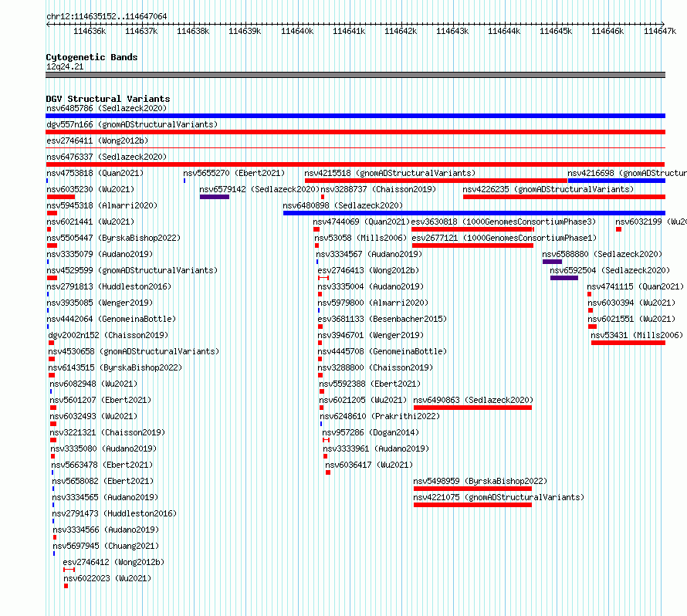Screen dimensions: 687x616
Task: Click nsv6021551 (Wu2021) label
Action: coord(631,319)
